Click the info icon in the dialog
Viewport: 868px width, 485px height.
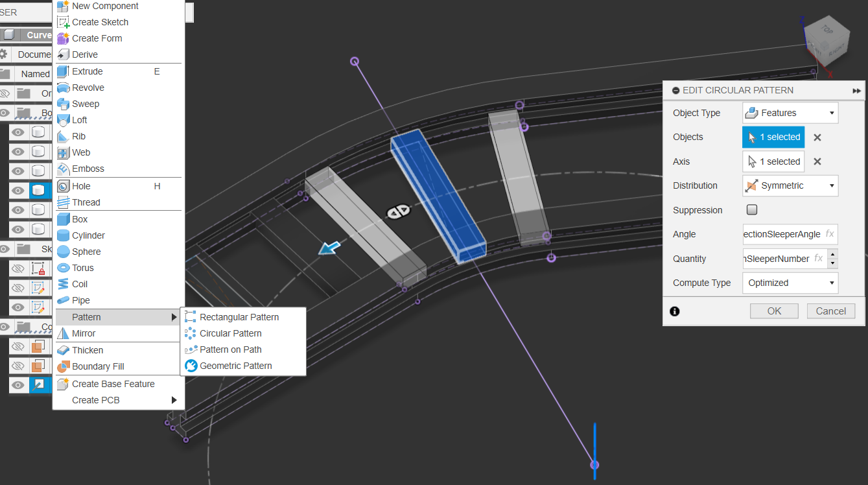[675, 311]
